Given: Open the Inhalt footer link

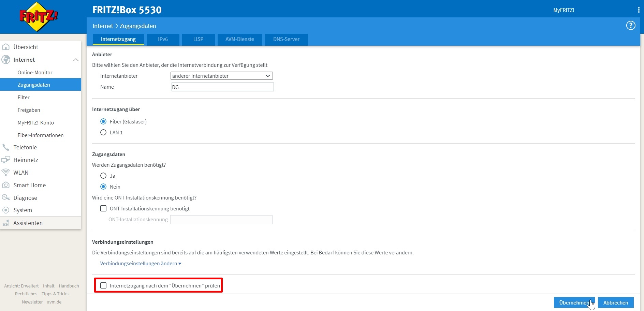Looking at the screenshot, I should click(49, 286).
